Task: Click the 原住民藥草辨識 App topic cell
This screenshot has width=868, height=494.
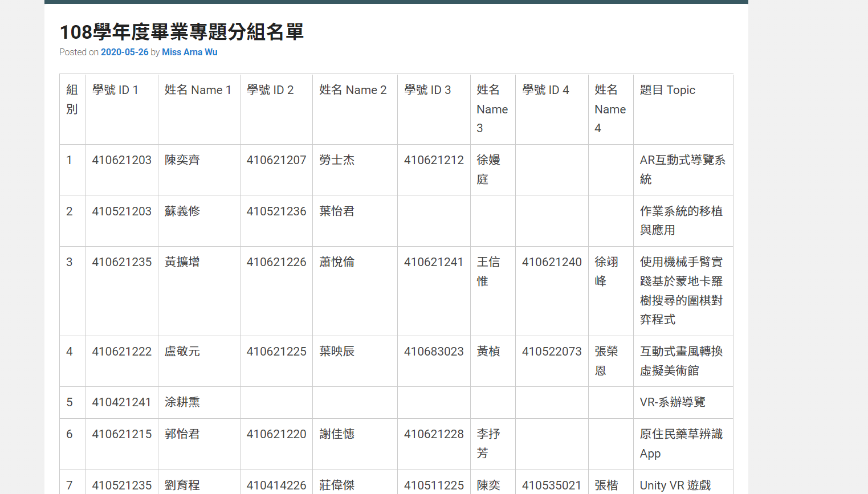Action: pyautogui.click(x=681, y=443)
